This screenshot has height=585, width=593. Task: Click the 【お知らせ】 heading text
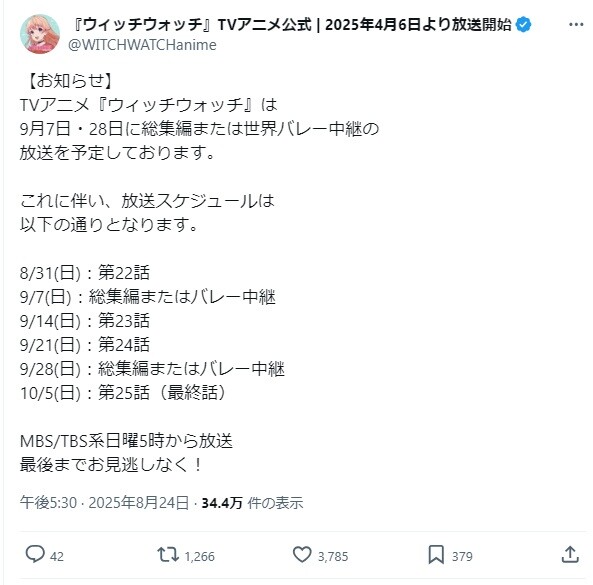tap(68, 80)
